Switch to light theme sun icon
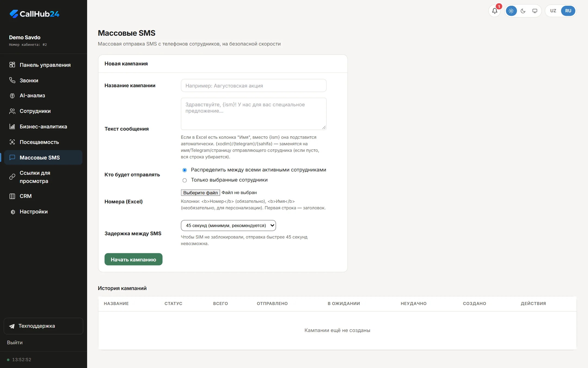This screenshot has height=368, width=588. pyautogui.click(x=511, y=11)
